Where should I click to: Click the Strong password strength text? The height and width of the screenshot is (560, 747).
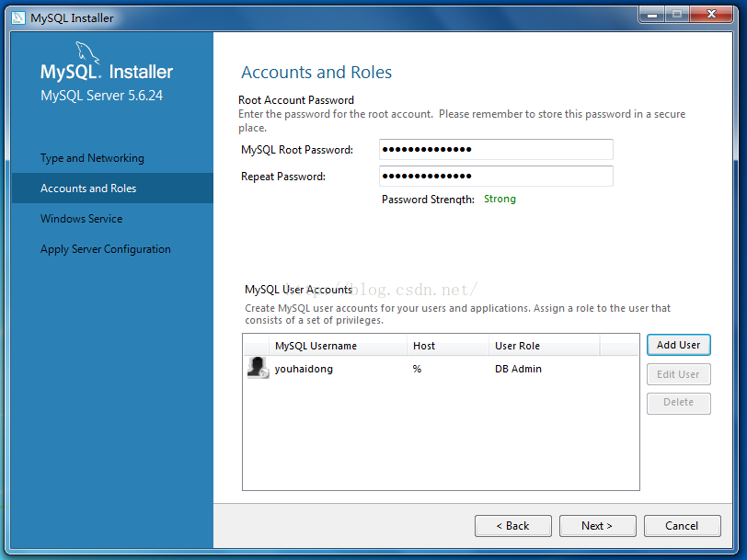[x=500, y=199]
